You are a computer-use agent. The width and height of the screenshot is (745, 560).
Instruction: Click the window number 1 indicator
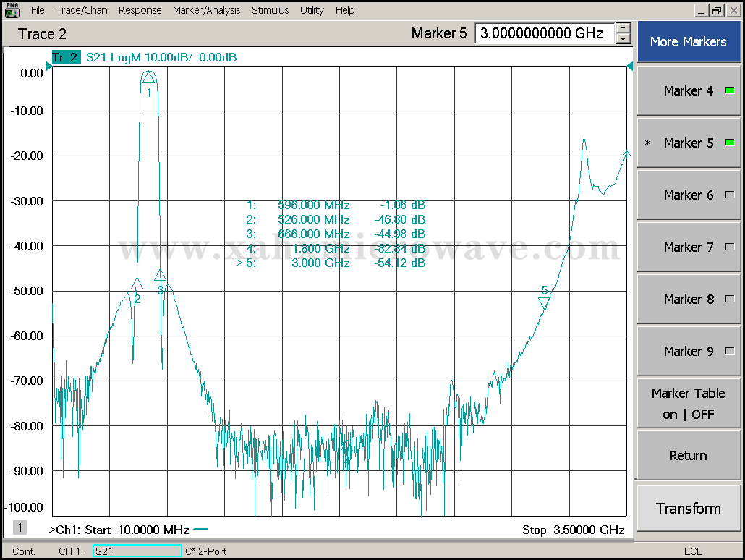pyautogui.click(x=20, y=527)
